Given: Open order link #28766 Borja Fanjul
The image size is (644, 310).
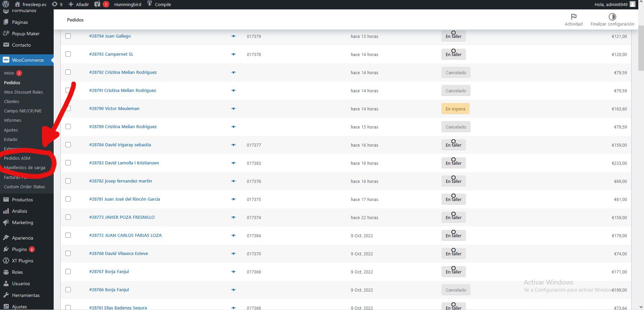Looking at the screenshot, I should coord(109,290).
